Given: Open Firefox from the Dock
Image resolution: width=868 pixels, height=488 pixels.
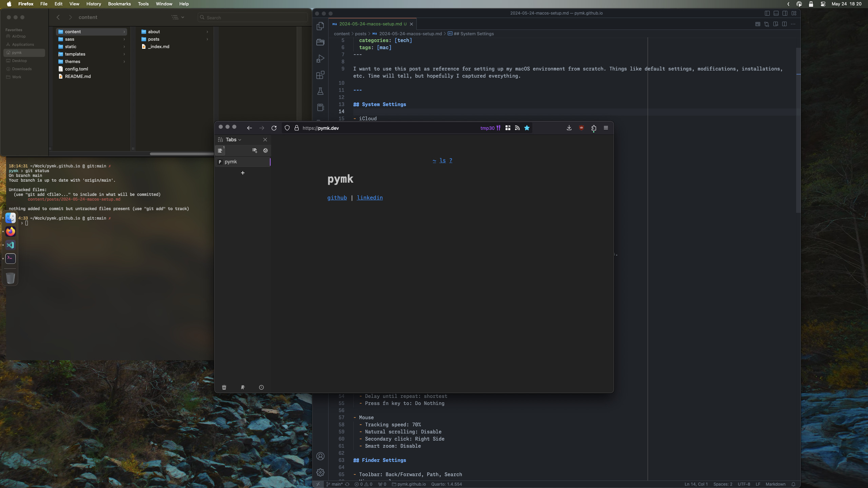Looking at the screenshot, I should pos(11,231).
